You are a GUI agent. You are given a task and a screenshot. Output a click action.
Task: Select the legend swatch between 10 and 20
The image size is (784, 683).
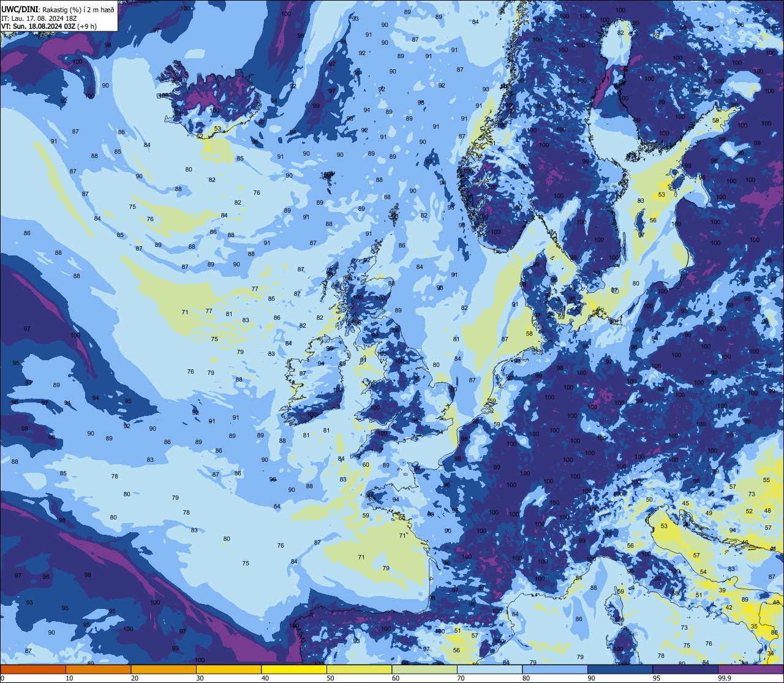[99, 669]
